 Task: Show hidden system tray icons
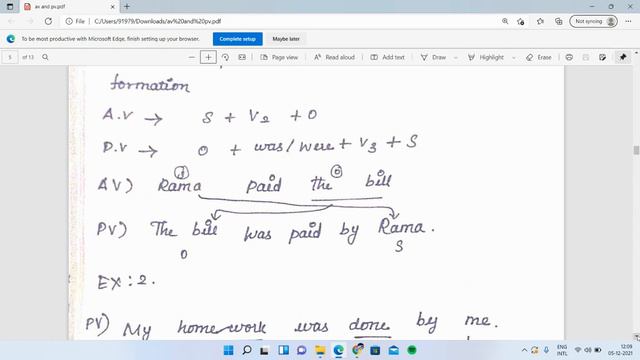pos(524,350)
